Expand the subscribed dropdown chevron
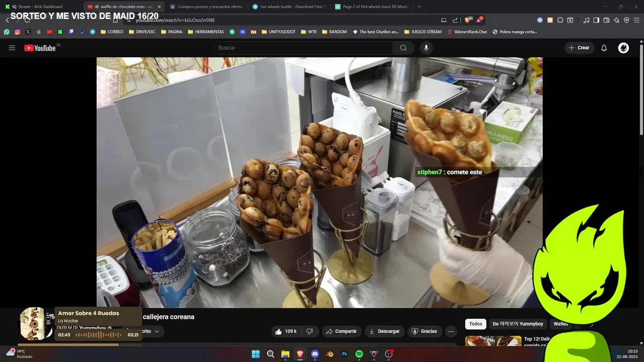The image size is (644, 362). coord(156,331)
